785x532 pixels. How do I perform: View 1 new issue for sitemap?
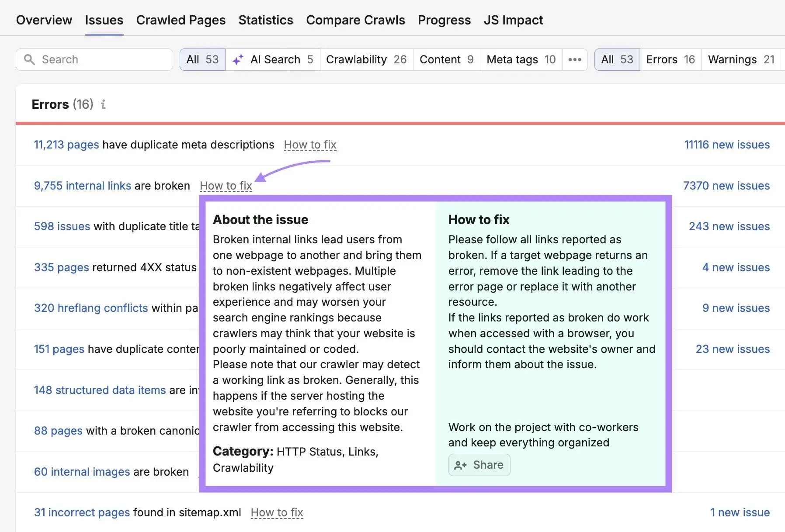pos(740,512)
